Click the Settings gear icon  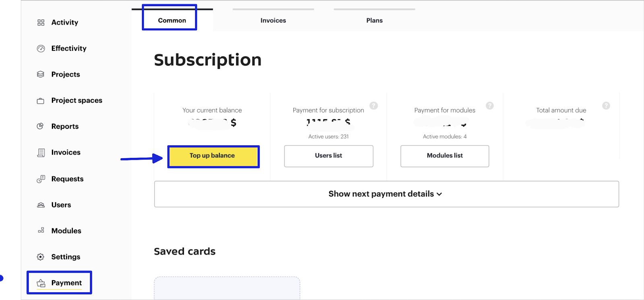pos(41,257)
